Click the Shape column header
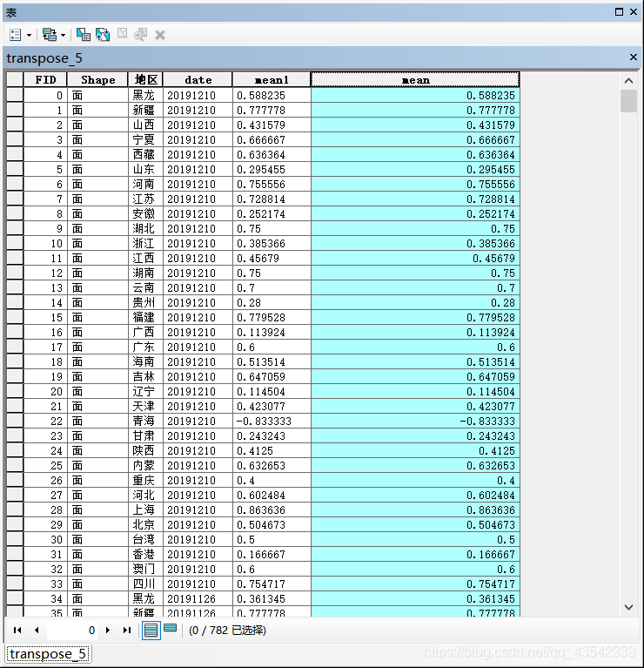644x668 pixels. click(x=97, y=79)
